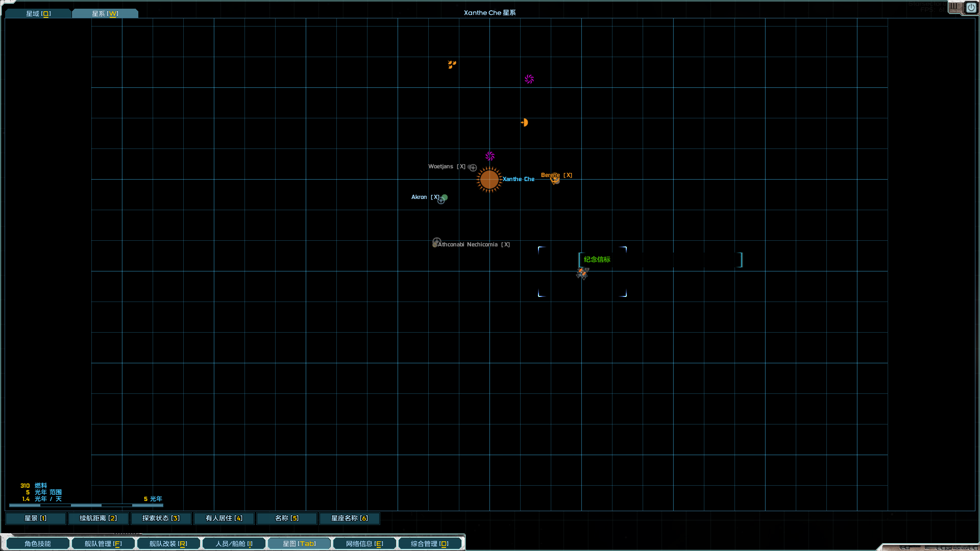Open 舰队管理 [F] fleet management
This screenshot has height=551, width=980.
point(103,543)
